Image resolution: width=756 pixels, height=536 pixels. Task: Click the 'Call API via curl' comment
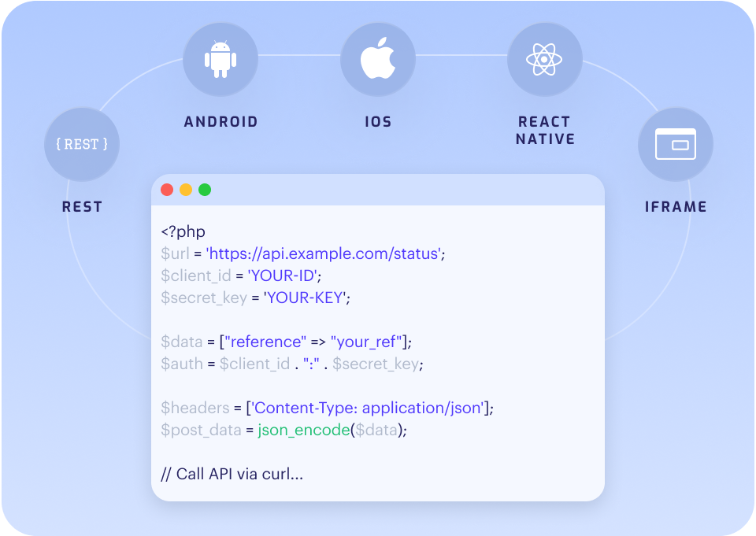[x=232, y=475]
